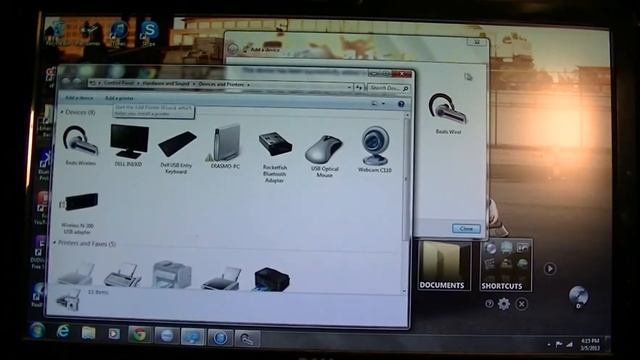The height and width of the screenshot is (360, 640).
Task: Click Add a device in toolbar
Action: 79,98
